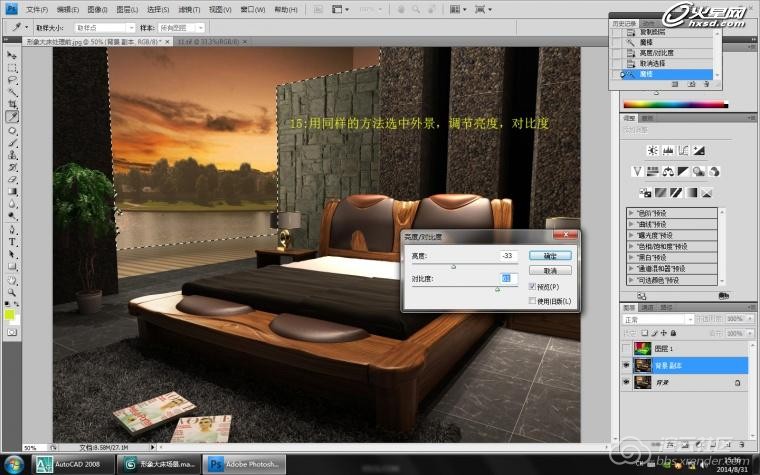Expand the "色相/饱和度"预设 presets group
This screenshot has height=475, width=760.
coord(631,246)
